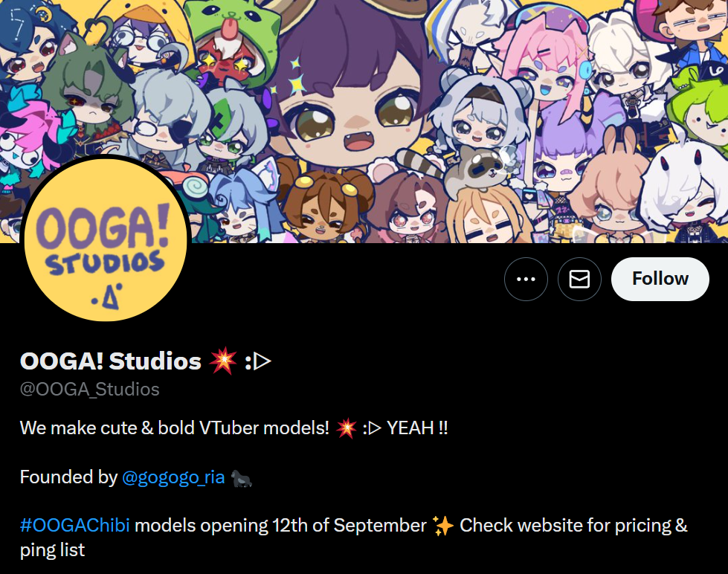Viewport: 728px width, 574px height.
Task: Open the OOGA! Studios profile picture
Action: click(106, 239)
